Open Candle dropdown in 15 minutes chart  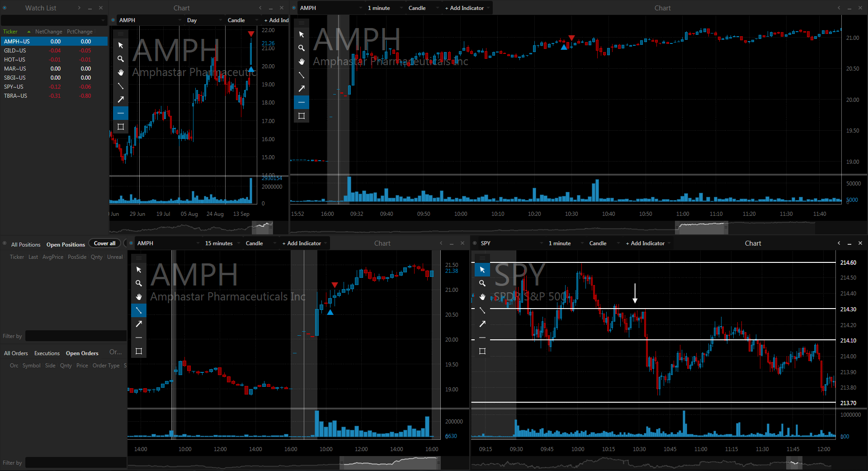pos(260,243)
